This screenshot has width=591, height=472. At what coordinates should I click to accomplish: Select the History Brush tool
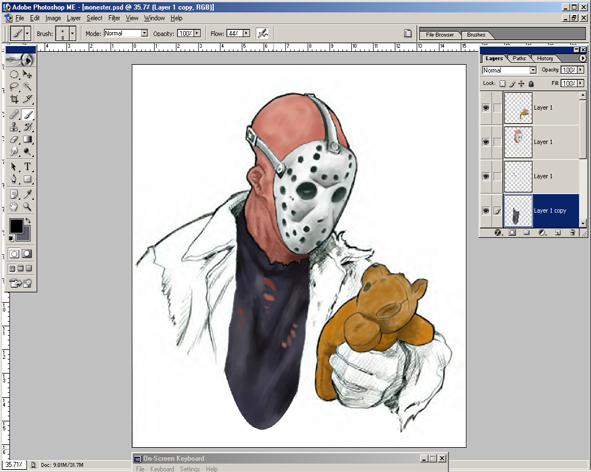(x=27, y=127)
